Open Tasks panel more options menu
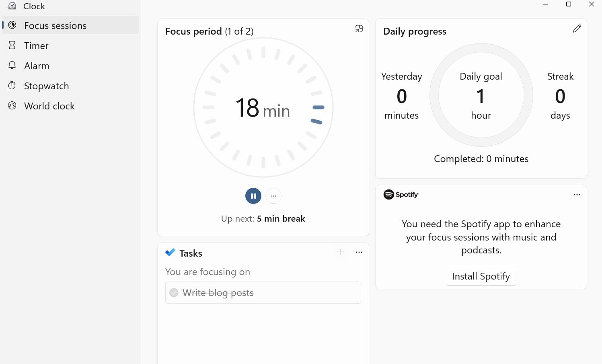 (x=359, y=252)
